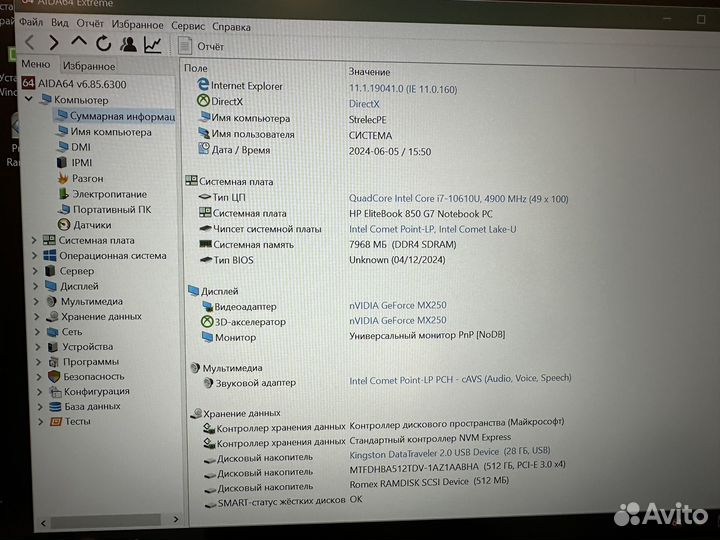Click the Internet Explorer row icon

(202, 84)
